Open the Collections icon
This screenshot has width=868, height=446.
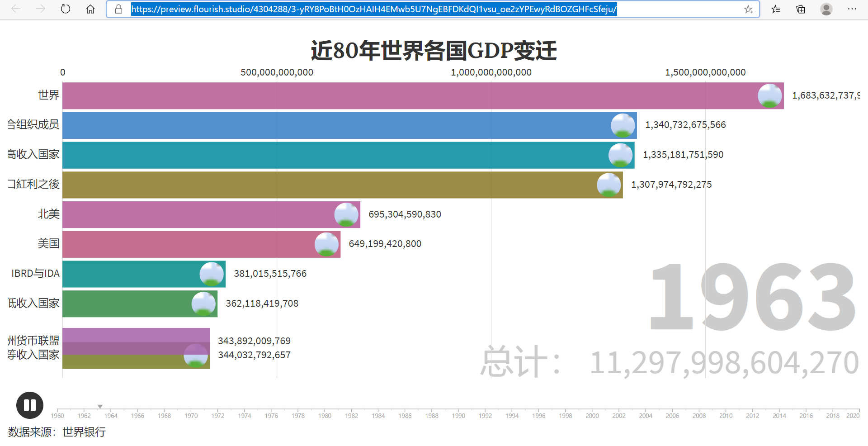coord(801,9)
